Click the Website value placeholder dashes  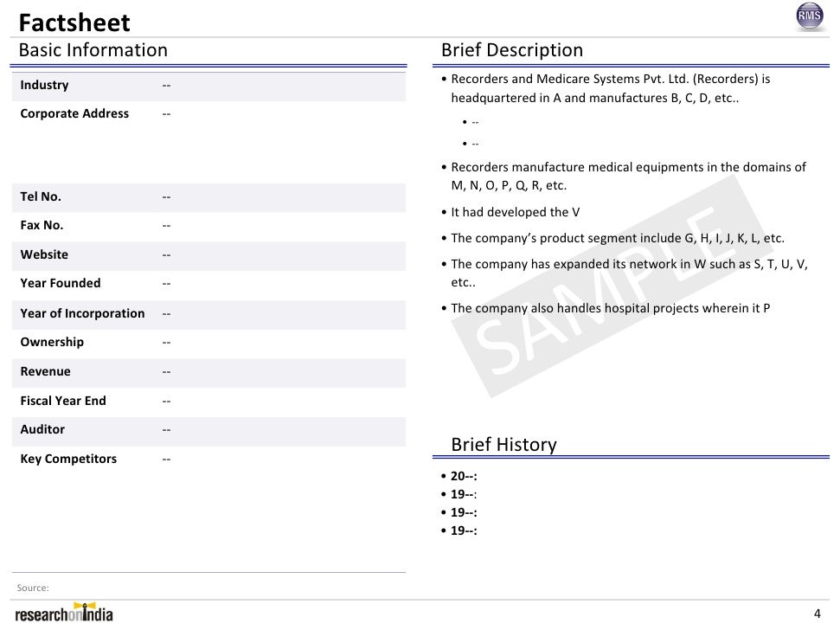[x=167, y=254]
